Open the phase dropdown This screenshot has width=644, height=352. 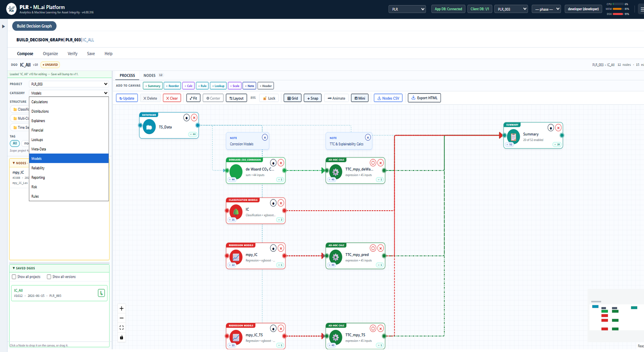coord(546,9)
